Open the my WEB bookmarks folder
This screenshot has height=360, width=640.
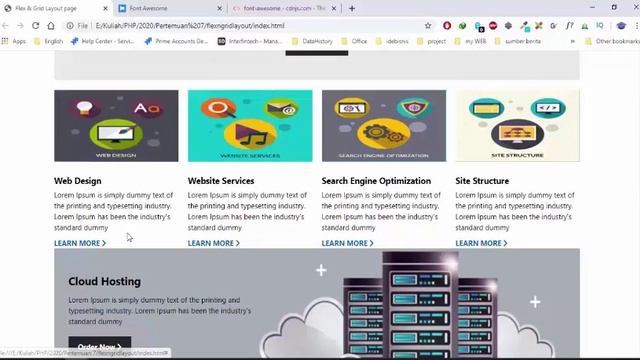470,41
